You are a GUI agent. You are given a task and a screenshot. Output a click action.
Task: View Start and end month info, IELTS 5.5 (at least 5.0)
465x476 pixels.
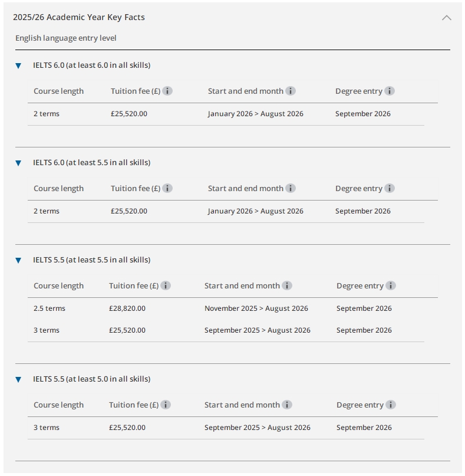[287, 405]
